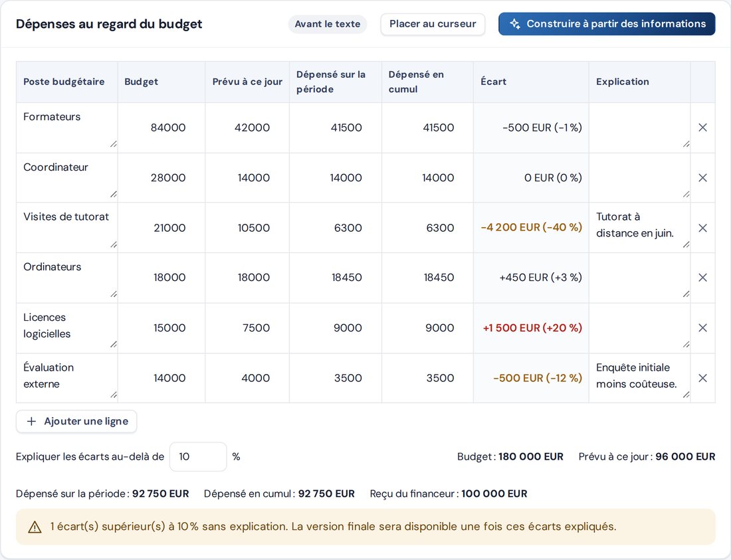The height and width of the screenshot is (560, 731).
Task: Edit Ordinateurs Dépensé sur la période 18450
Action: point(335,278)
